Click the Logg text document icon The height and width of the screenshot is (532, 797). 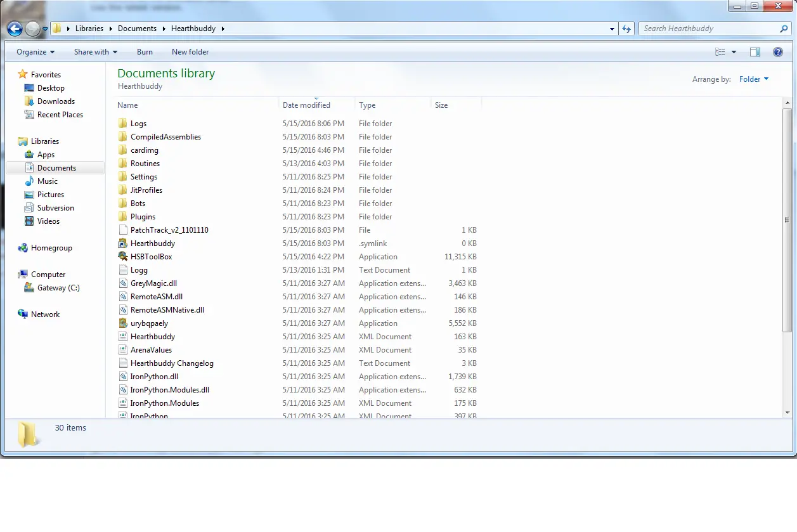(123, 269)
